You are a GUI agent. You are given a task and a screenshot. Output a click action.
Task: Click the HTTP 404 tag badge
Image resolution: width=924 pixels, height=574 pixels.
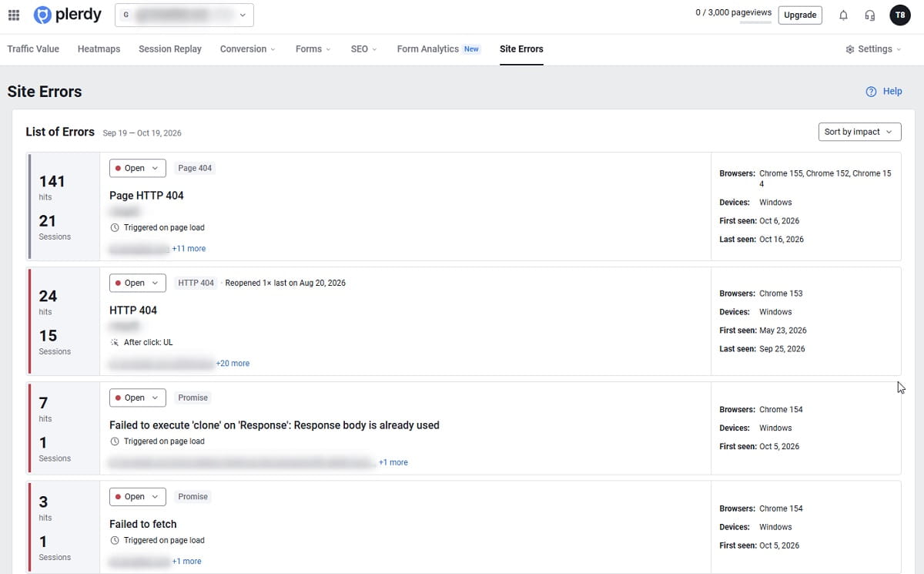click(x=196, y=283)
